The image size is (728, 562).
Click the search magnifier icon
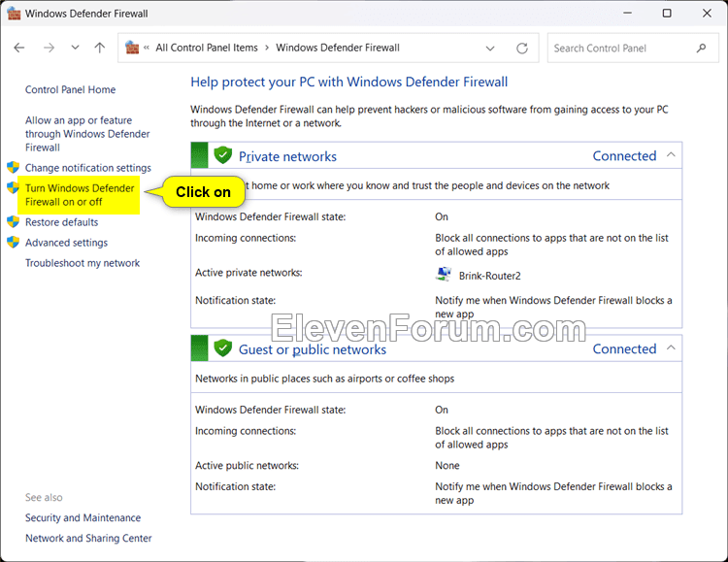(701, 49)
